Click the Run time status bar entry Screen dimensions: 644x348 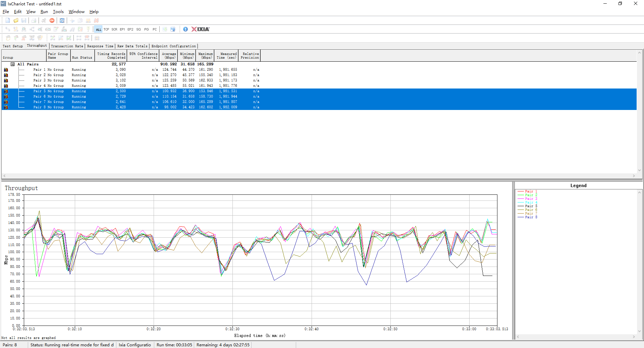174,345
